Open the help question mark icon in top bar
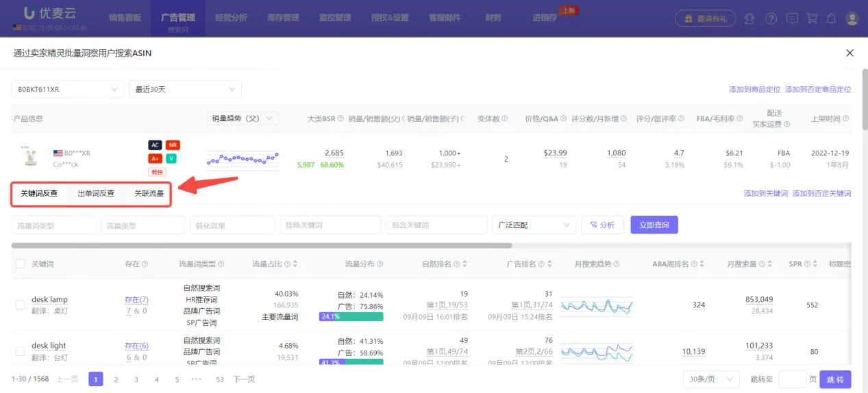The height and width of the screenshot is (393, 868). [x=771, y=18]
